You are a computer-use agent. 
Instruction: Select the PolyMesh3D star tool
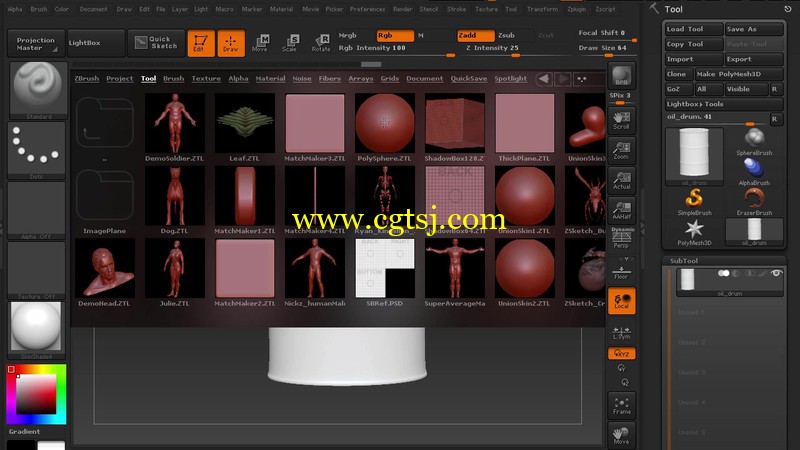pos(694,232)
